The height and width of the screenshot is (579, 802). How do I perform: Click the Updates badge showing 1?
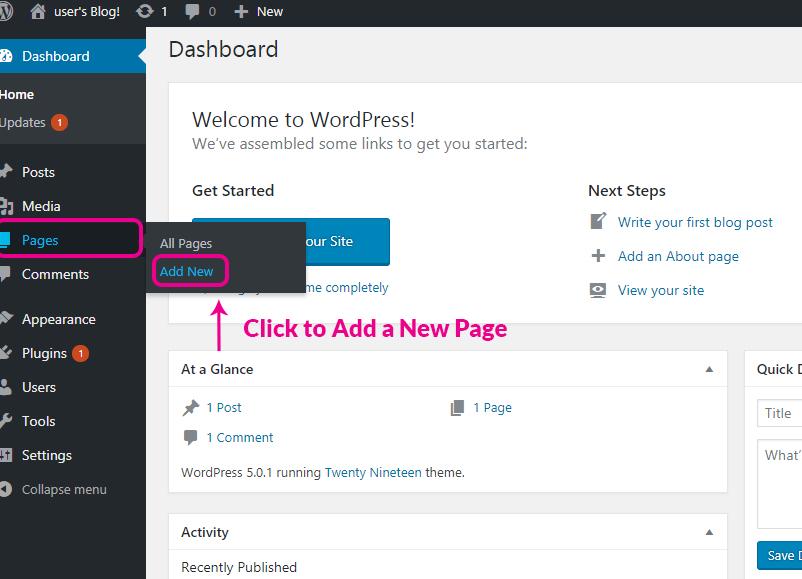59,122
